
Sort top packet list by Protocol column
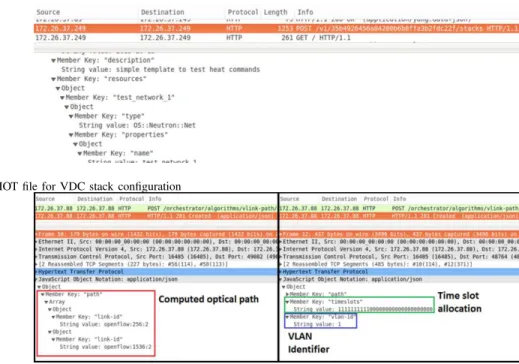[x=243, y=12]
